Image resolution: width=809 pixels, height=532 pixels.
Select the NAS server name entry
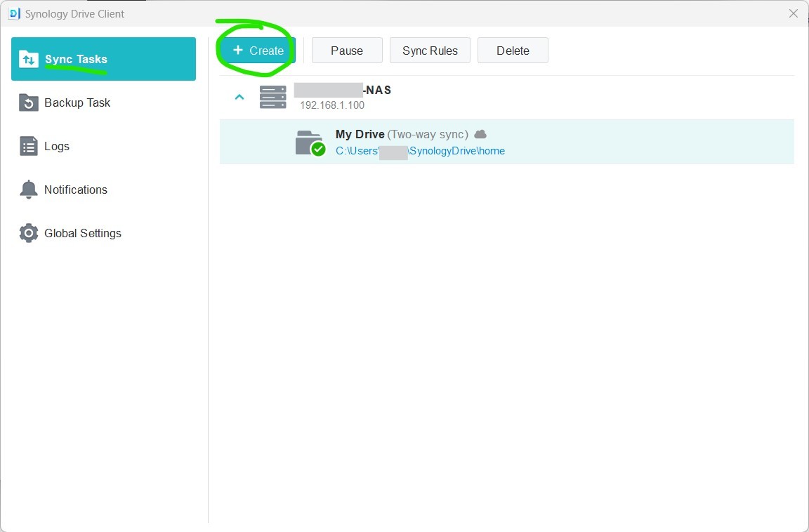(343, 90)
